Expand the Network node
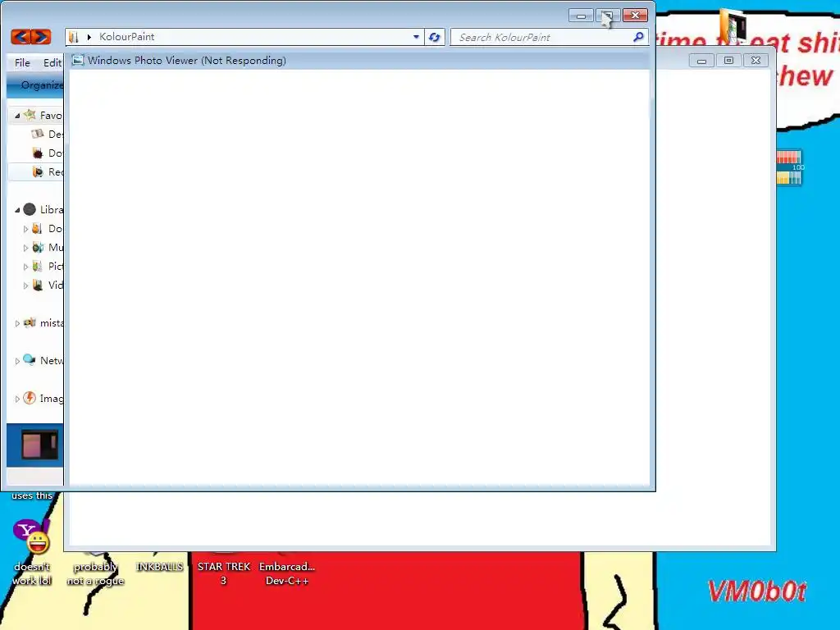This screenshot has width=840, height=630. click(x=17, y=361)
